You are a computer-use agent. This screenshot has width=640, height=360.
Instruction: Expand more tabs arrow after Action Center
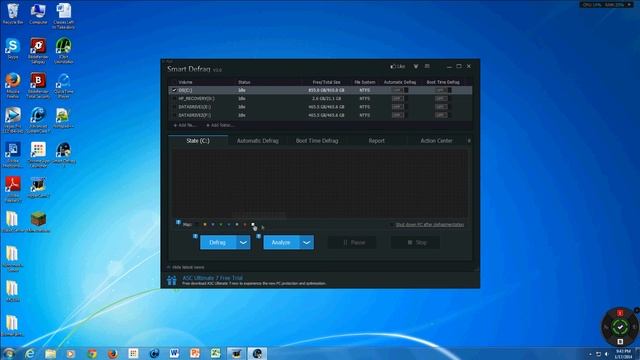click(x=469, y=141)
